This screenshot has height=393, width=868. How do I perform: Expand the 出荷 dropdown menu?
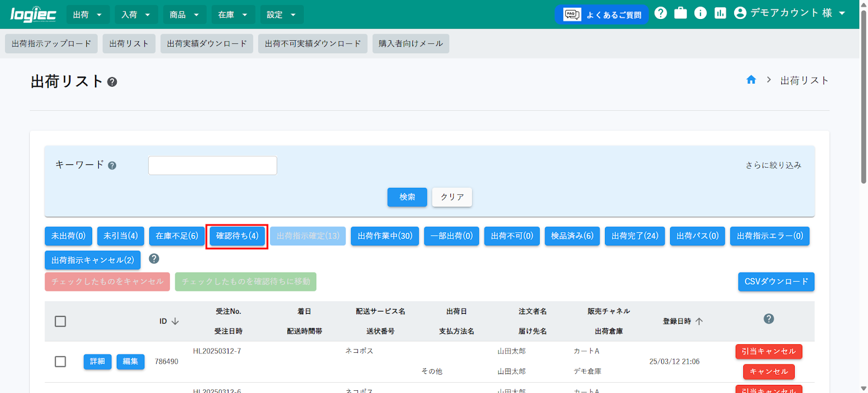[x=87, y=15]
